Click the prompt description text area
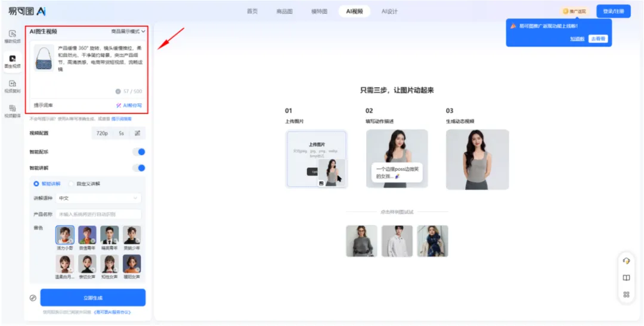This screenshot has height=326, width=644. (100, 59)
